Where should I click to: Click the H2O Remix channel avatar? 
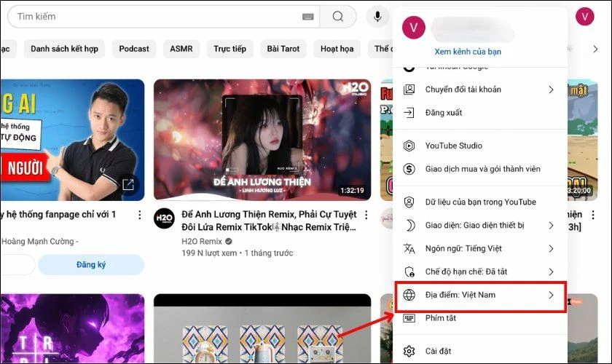point(165,218)
